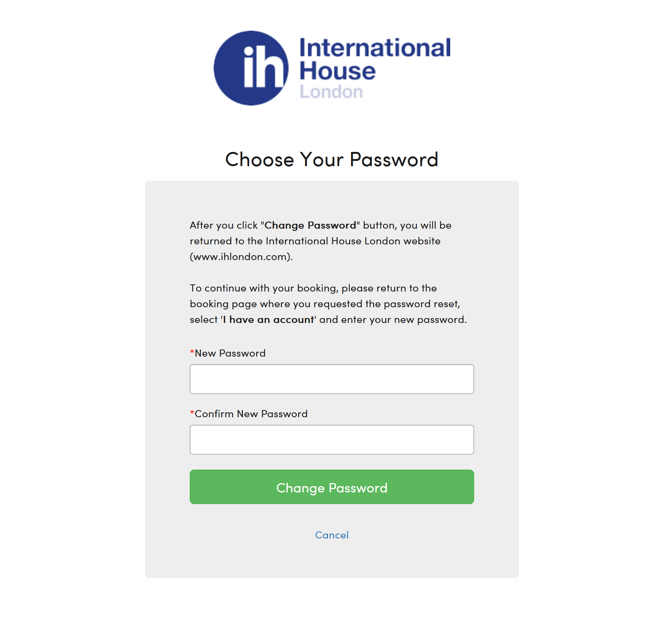
Task: Click the red asterisk beside Confirm New Password
Action: pyautogui.click(x=192, y=413)
